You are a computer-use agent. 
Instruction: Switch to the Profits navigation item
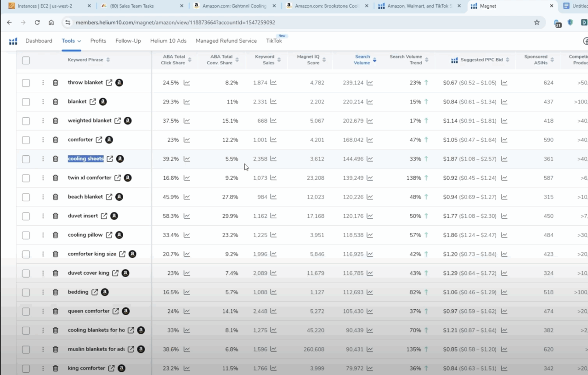98,40
